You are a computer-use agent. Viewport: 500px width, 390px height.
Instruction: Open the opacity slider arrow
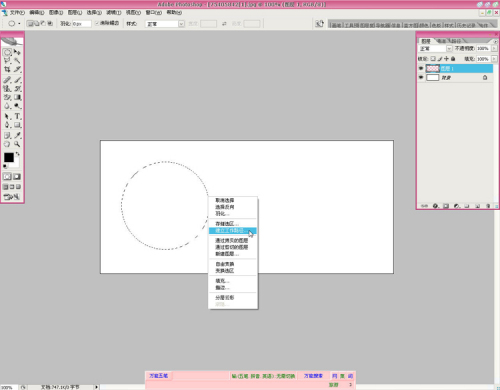(x=494, y=49)
